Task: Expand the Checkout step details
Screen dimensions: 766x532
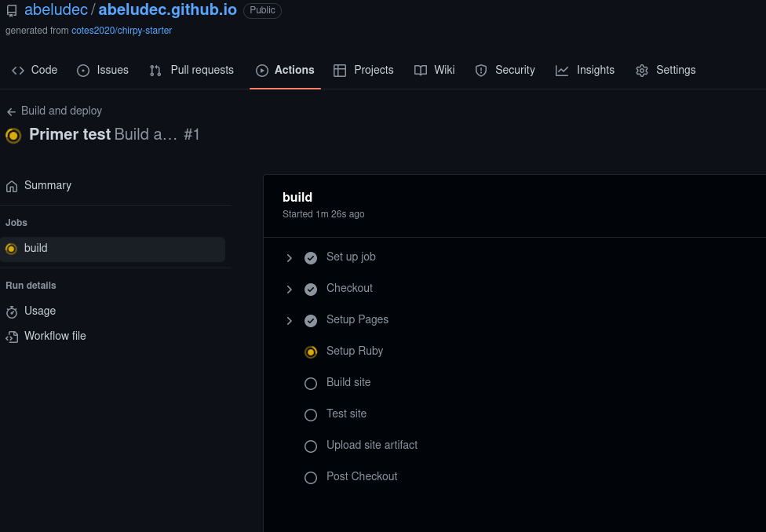Action: point(289,289)
